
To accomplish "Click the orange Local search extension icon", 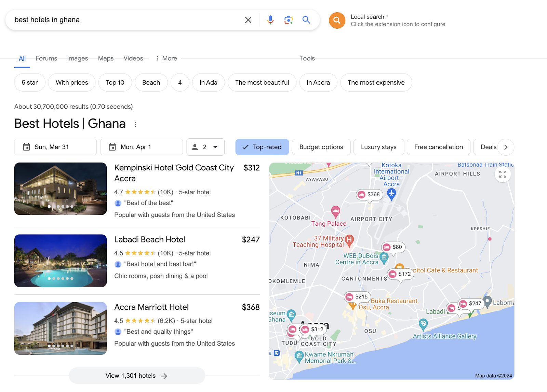I will coord(337,20).
